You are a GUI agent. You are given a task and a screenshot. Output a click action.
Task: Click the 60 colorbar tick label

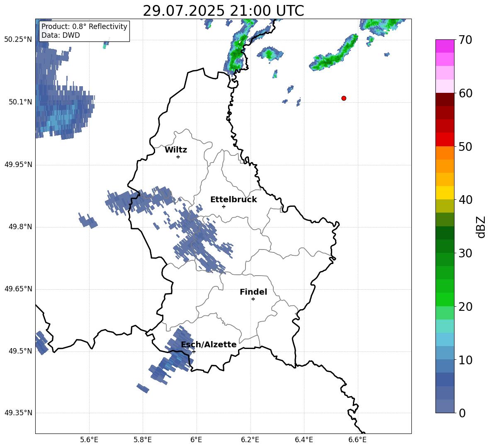tap(465, 93)
